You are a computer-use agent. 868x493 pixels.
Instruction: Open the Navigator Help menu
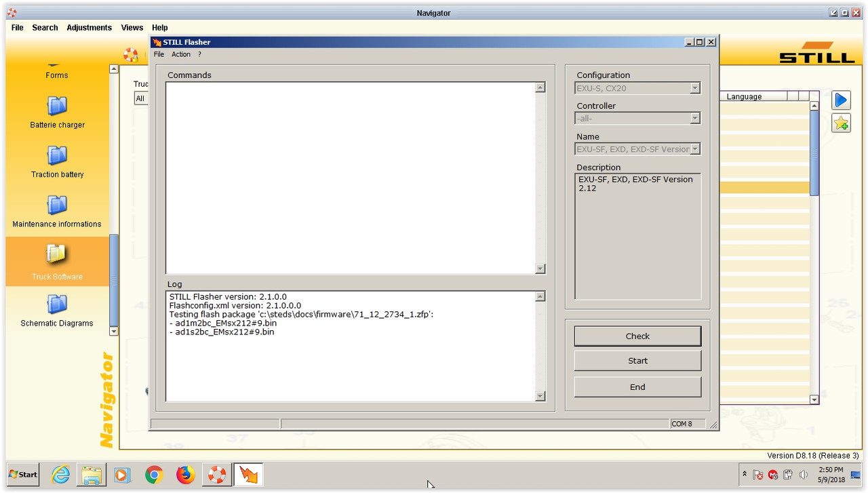160,28
